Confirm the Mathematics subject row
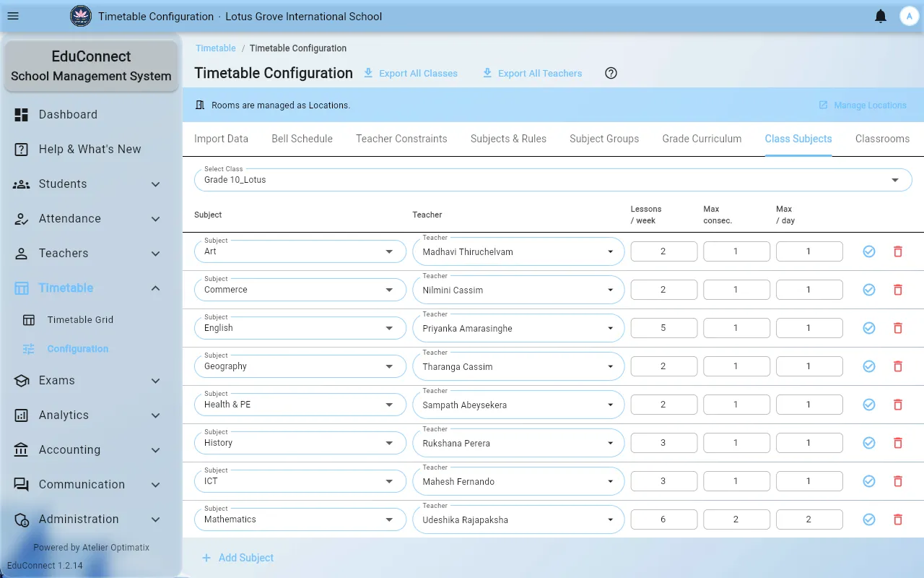The image size is (924, 578). tap(869, 519)
